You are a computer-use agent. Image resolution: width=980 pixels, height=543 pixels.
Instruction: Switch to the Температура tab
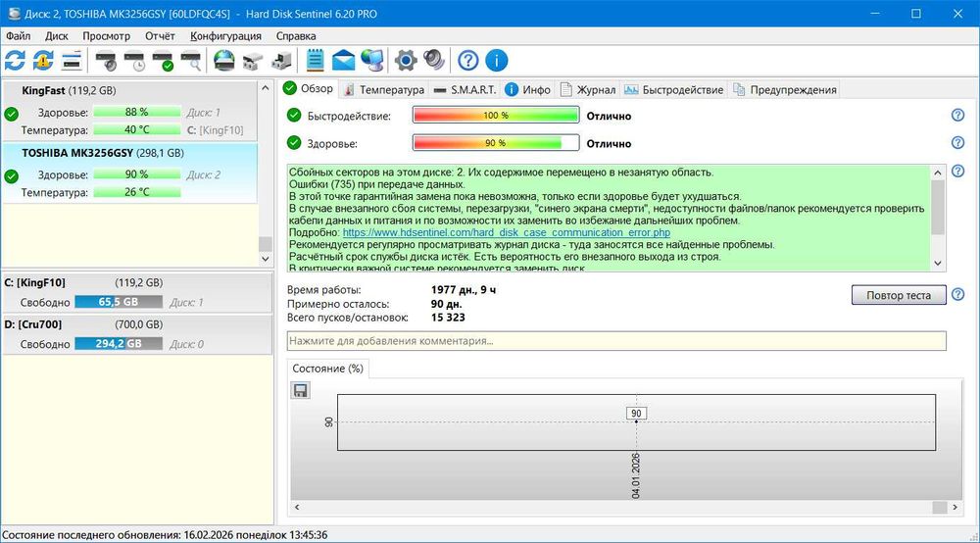click(x=384, y=90)
